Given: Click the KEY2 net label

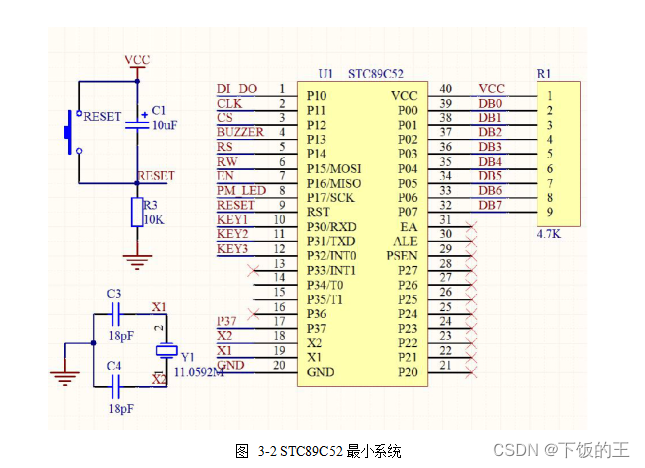Looking at the screenshot, I should coord(232,234).
